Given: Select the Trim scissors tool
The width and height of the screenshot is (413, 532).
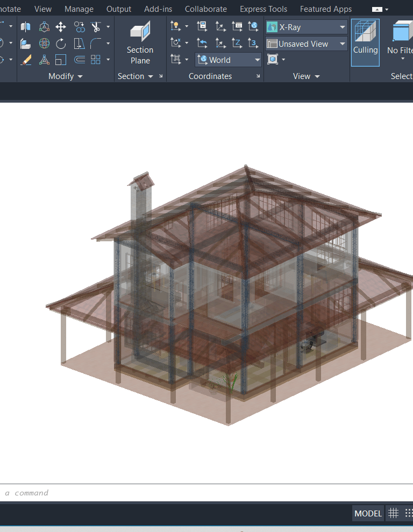Looking at the screenshot, I should click(96, 27).
